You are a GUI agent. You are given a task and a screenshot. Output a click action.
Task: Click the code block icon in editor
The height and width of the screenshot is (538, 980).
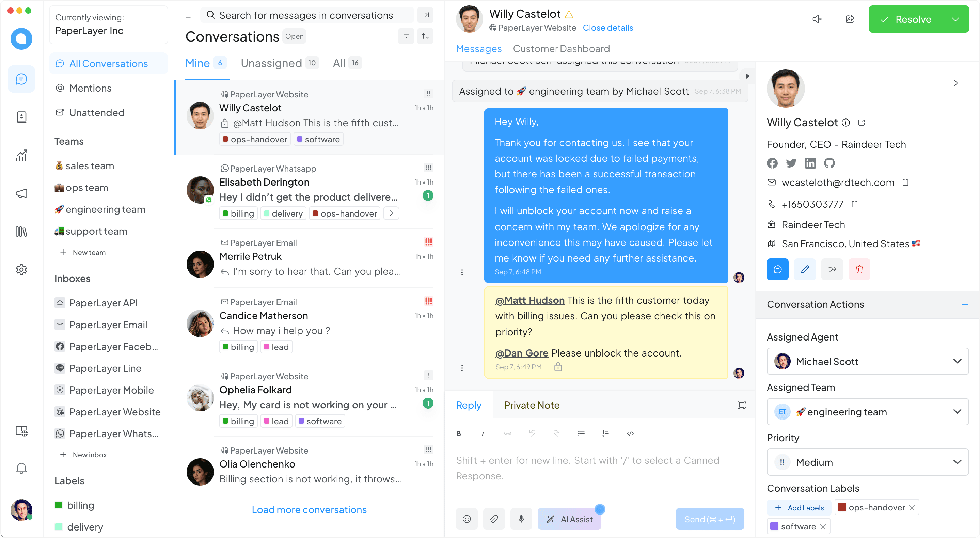(630, 434)
